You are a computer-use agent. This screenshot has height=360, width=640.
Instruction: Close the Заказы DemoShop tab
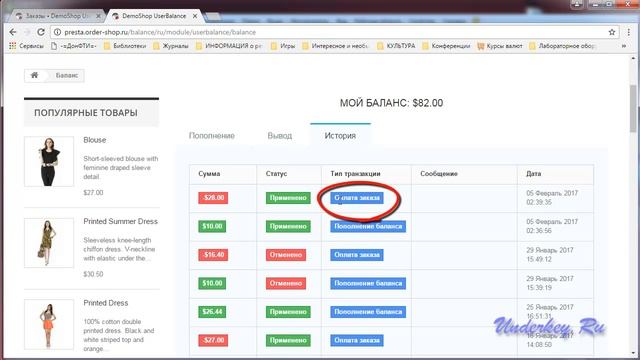(98, 16)
